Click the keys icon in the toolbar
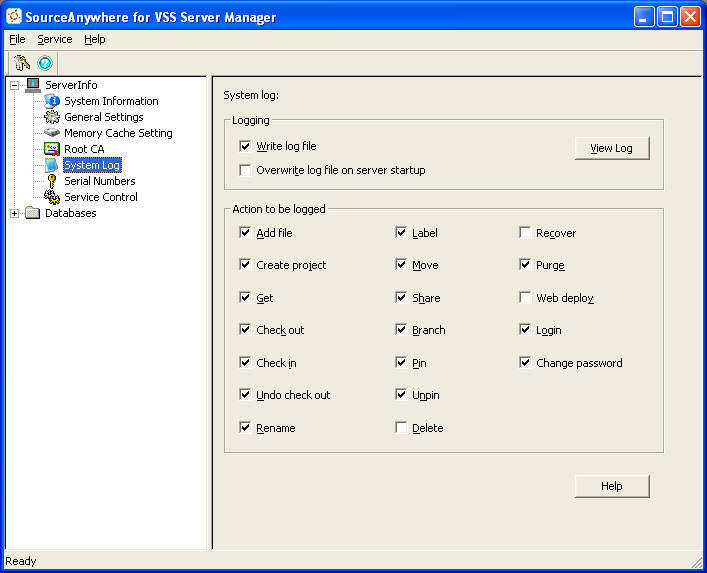This screenshot has height=573, width=707. tap(22, 62)
